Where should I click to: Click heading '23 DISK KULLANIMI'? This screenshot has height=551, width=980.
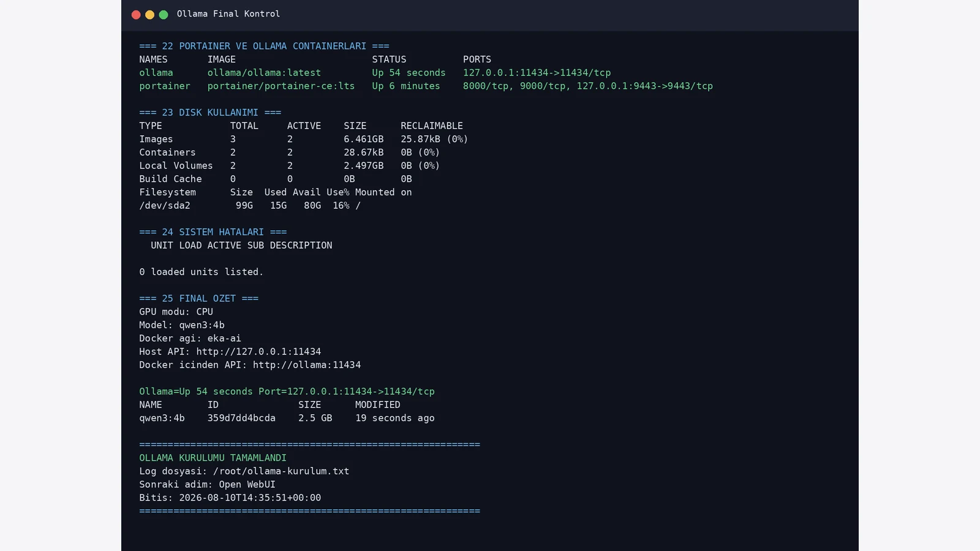[x=210, y=113]
